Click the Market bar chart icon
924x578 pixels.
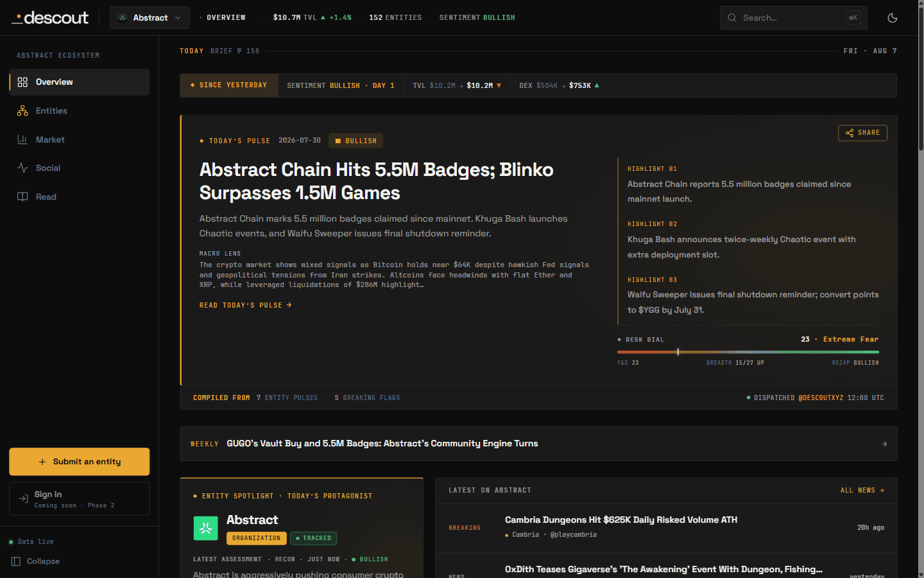(x=22, y=139)
